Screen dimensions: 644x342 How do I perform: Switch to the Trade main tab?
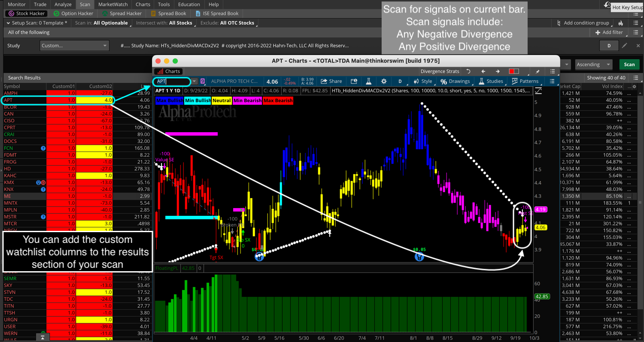[40, 4]
